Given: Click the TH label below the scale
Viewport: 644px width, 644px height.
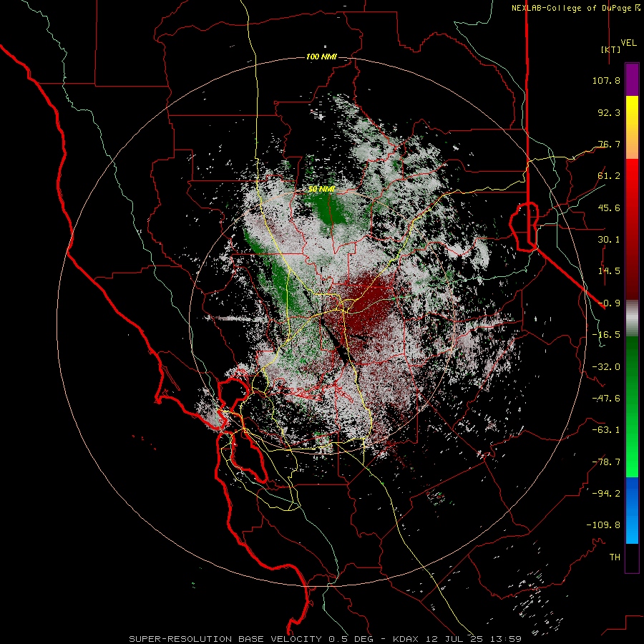Looking at the screenshot, I should click(x=615, y=557).
